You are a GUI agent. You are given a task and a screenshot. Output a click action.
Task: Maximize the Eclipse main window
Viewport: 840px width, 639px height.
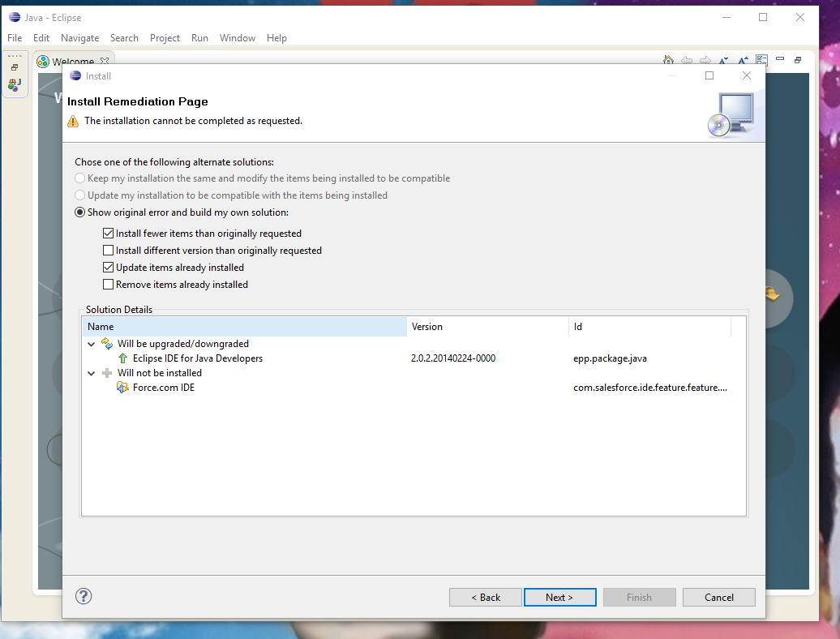point(763,17)
